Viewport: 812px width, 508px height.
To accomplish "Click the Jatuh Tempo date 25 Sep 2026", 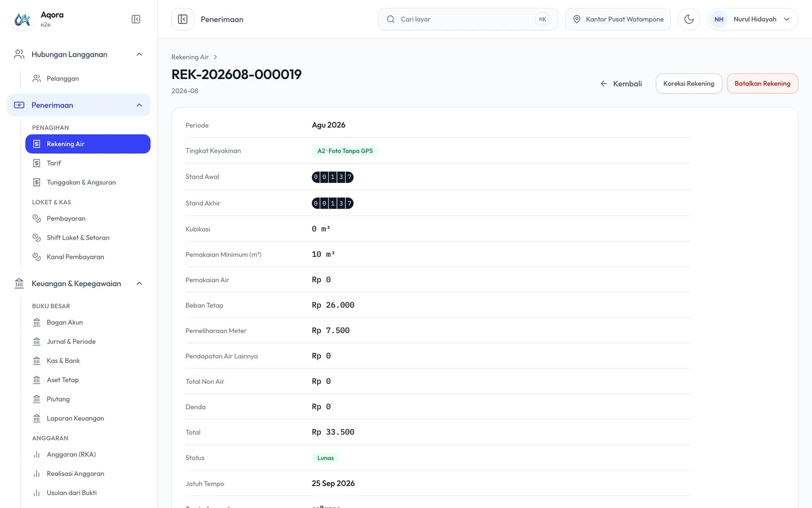I will pos(333,483).
